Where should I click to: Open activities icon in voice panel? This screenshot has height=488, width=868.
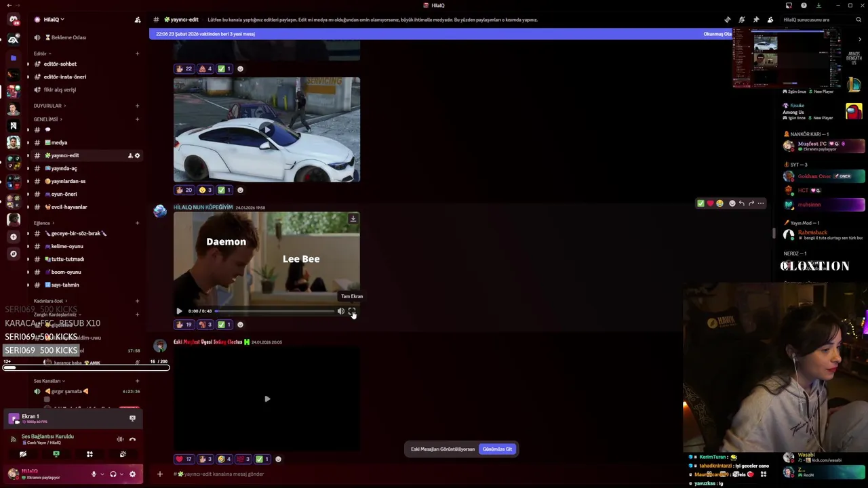[x=90, y=454]
